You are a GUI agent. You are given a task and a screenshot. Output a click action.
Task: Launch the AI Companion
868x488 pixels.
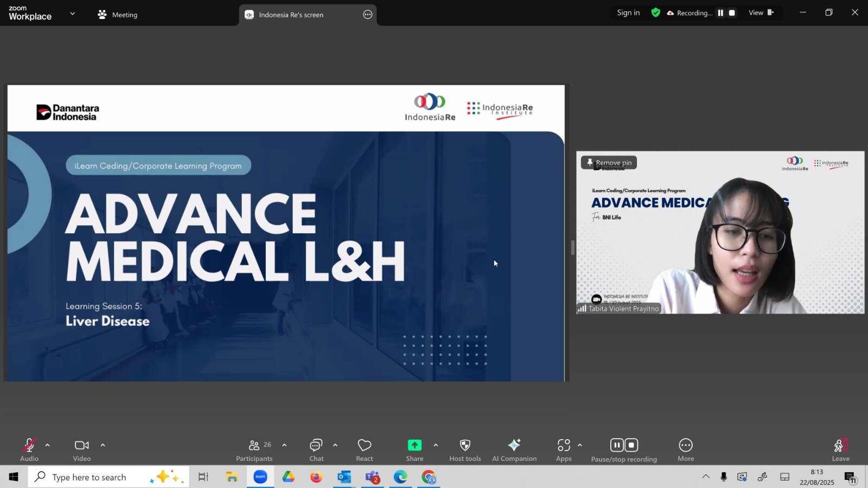514,450
